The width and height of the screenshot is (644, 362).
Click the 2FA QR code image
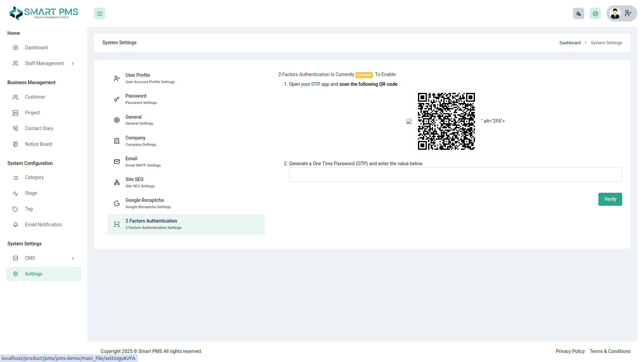click(446, 121)
